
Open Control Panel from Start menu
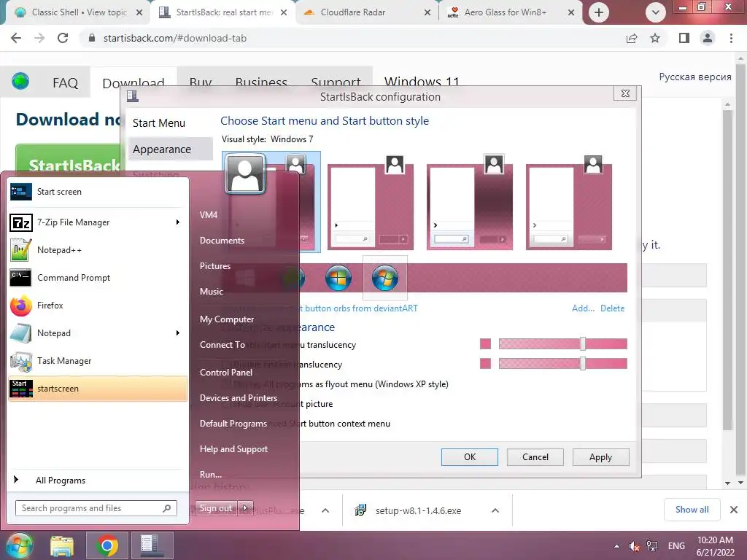(226, 373)
